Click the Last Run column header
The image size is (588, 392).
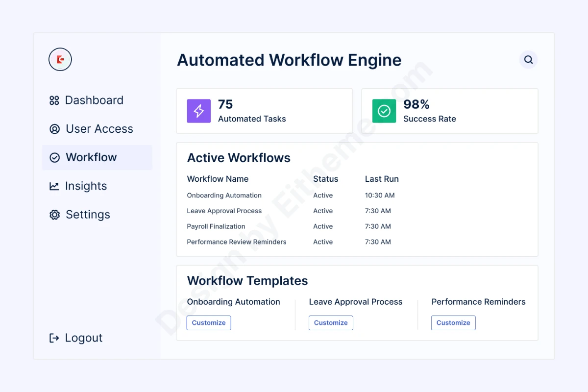pyautogui.click(x=382, y=179)
